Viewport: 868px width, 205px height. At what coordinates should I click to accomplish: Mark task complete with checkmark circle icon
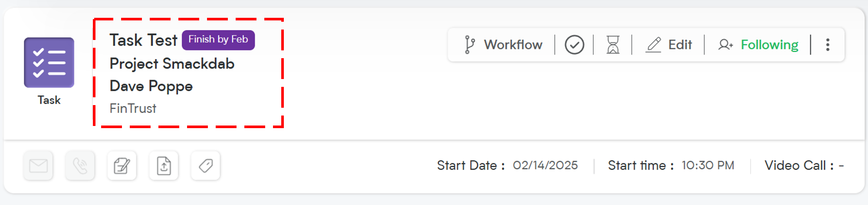point(574,45)
